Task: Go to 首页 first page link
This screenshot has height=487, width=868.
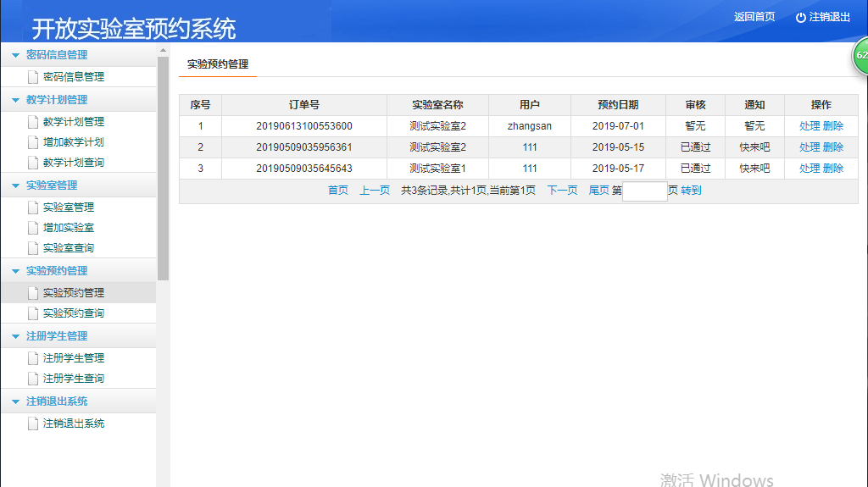Action: coord(337,191)
